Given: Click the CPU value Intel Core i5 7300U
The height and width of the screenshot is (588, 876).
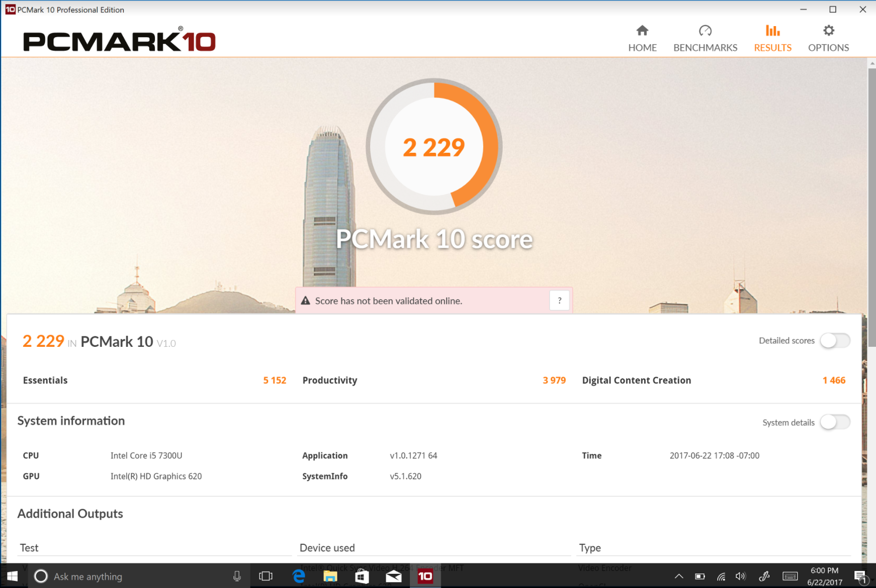Looking at the screenshot, I should point(146,455).
